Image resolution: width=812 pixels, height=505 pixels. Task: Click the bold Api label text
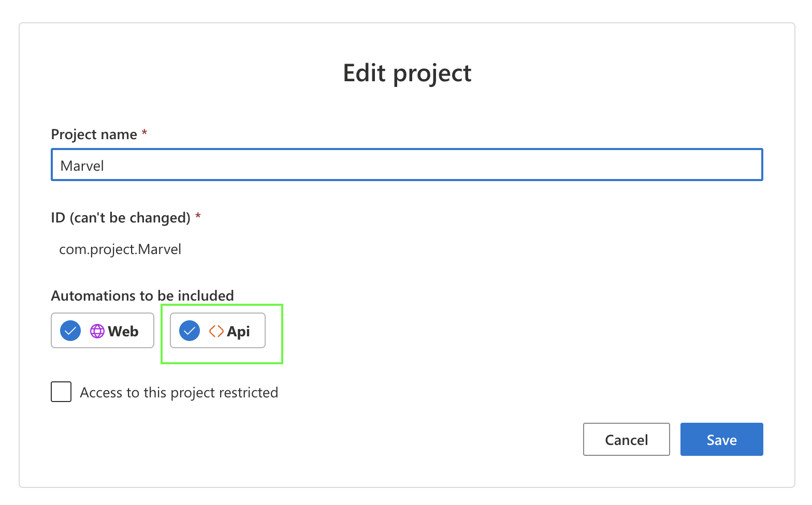[239, 331]
